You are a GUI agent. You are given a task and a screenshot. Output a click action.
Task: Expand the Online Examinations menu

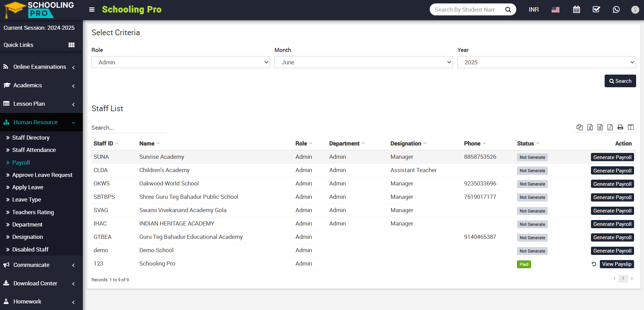pos(41,67)
